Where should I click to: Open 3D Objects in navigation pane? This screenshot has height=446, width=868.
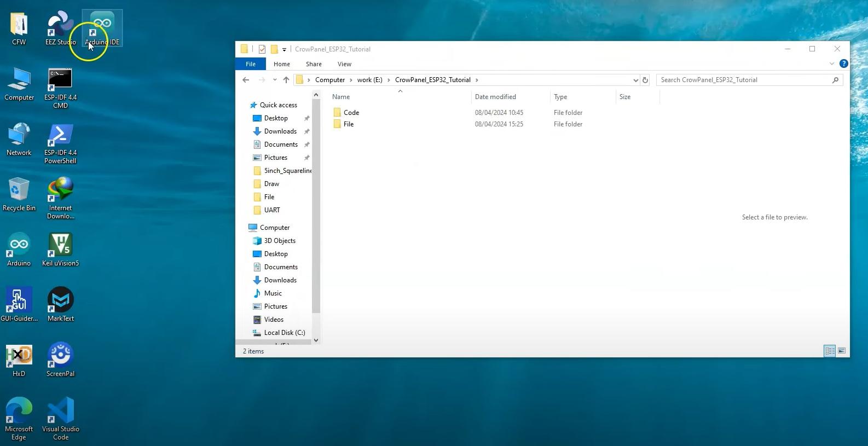click(280, 241)
